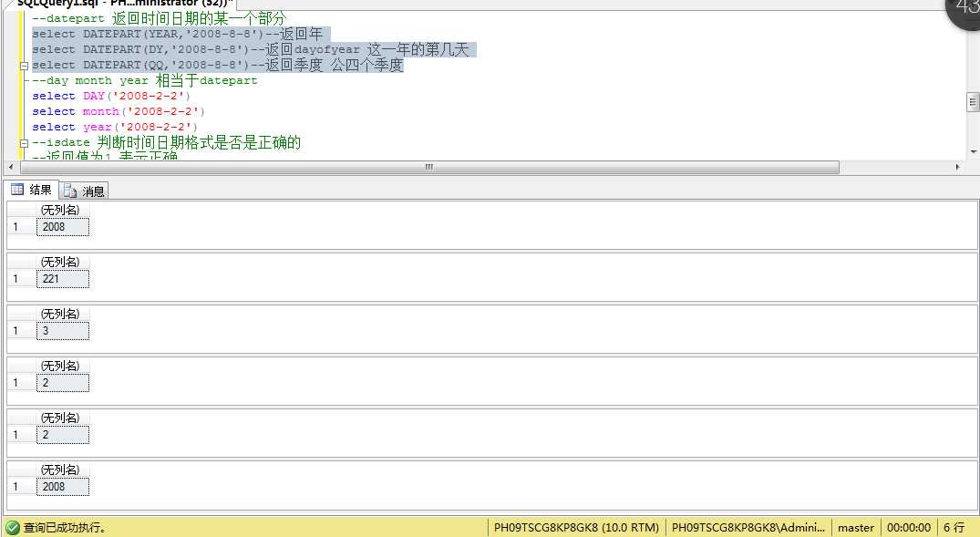
Task: Click the 6 行 row count entry
Action: [954, 528]
